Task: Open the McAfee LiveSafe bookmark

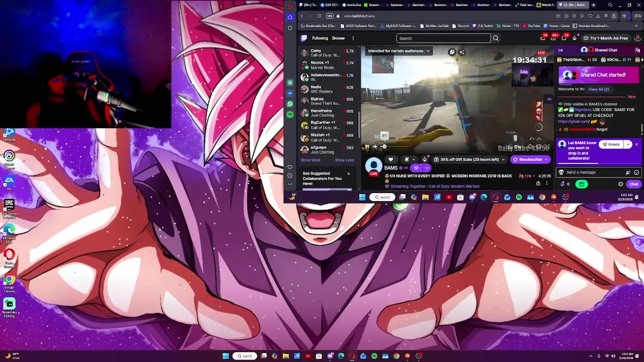Action: tap(434, 26)
